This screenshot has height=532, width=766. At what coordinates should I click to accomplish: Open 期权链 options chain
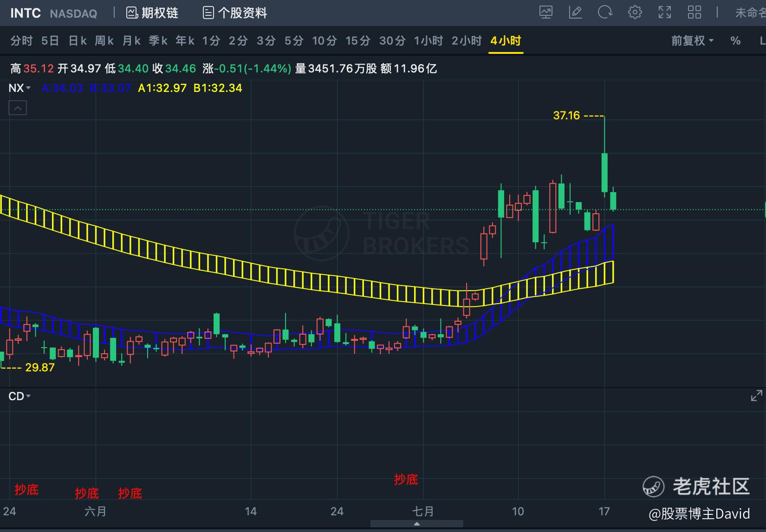152,13
